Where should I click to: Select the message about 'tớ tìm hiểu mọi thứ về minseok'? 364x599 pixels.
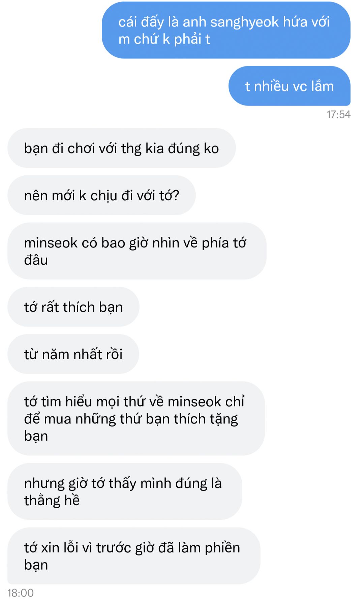(x=136, y=419)
